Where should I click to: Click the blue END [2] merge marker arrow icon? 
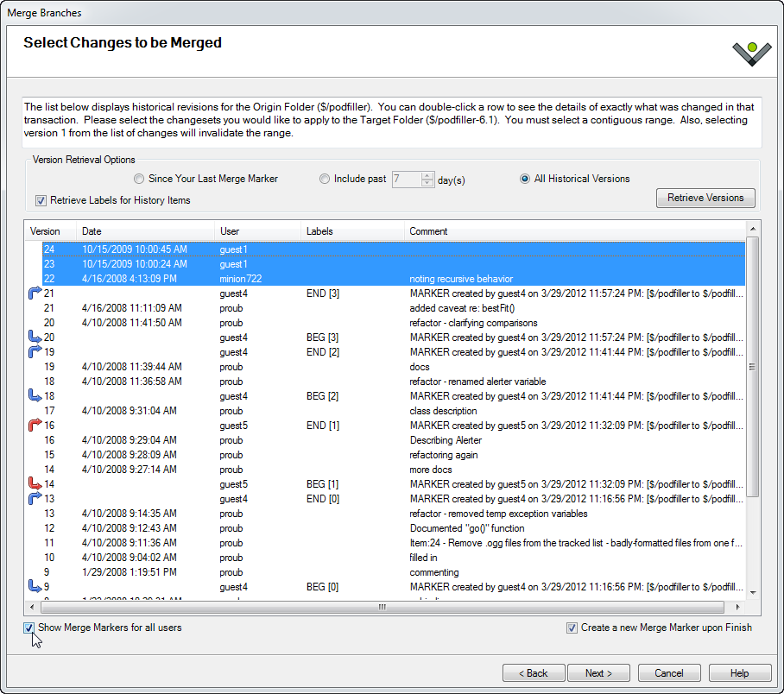(x=35, y=352)
